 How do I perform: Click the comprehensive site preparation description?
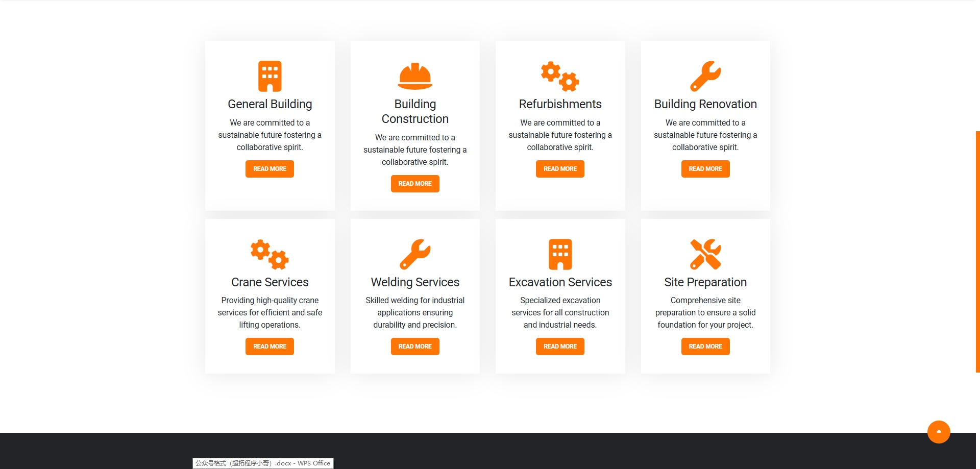705,312
